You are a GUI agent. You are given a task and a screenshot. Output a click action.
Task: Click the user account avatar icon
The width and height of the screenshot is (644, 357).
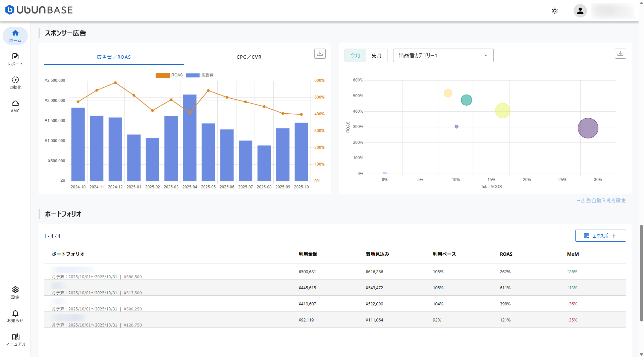(x=580, y=11)
